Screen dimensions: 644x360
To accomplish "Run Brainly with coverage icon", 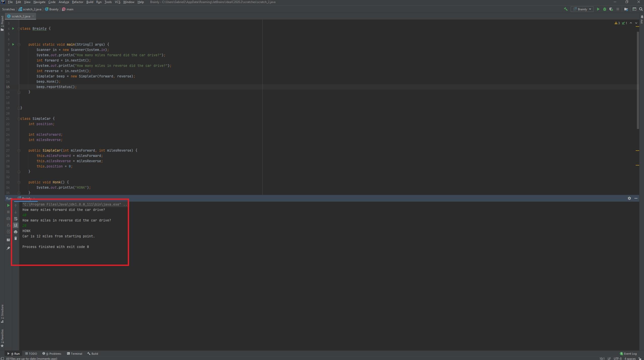I will tap(611, 9).
